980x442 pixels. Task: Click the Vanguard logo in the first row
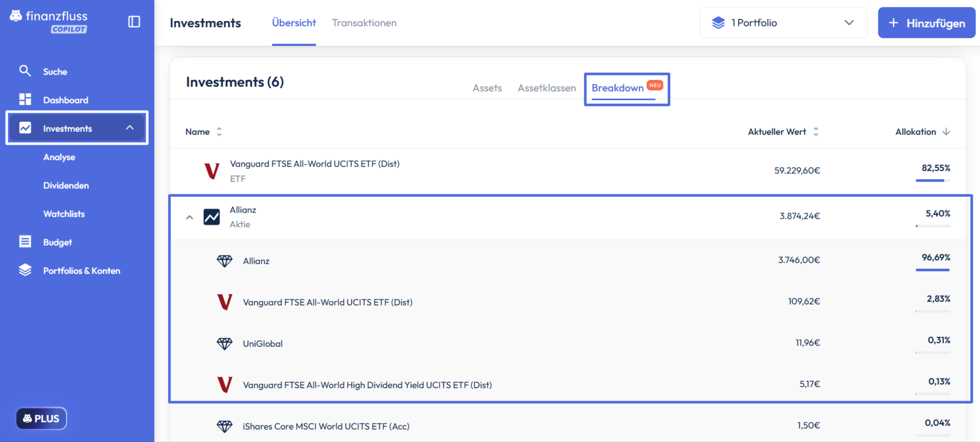[212, 171]
